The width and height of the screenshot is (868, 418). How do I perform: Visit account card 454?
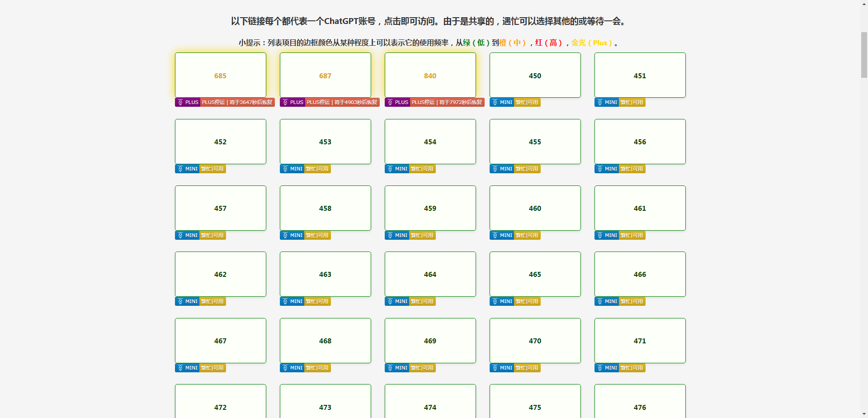[430, 142]
